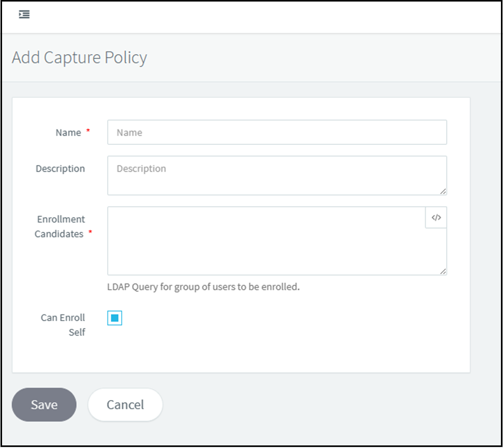Click the white top header bar
The image size is (503, 448).
click(x=258, y=15)
